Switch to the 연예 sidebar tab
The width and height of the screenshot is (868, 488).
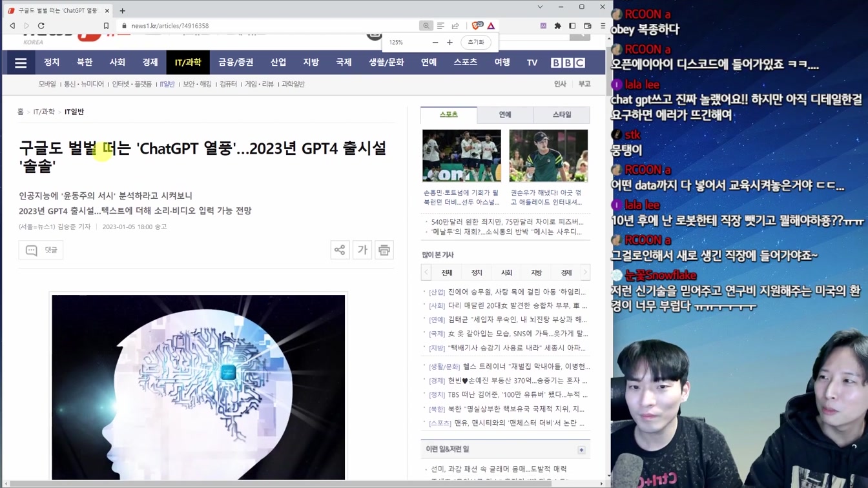[505, 115]
